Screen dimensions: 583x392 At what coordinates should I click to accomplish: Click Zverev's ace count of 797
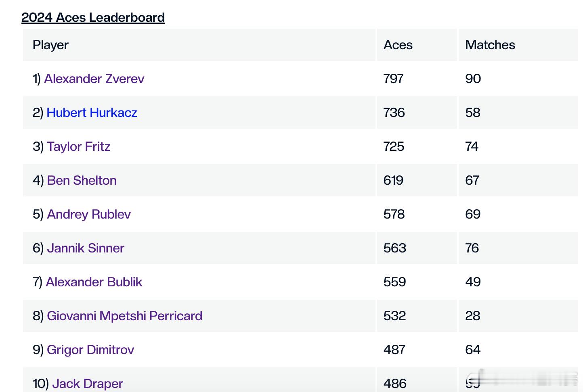point(393,79)
